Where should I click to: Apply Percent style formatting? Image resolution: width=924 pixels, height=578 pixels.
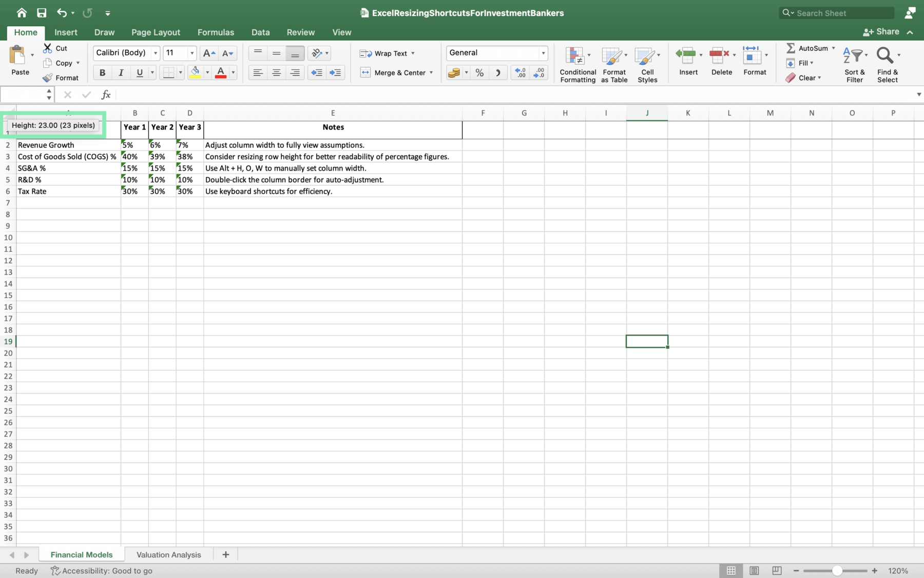(479, 72)
